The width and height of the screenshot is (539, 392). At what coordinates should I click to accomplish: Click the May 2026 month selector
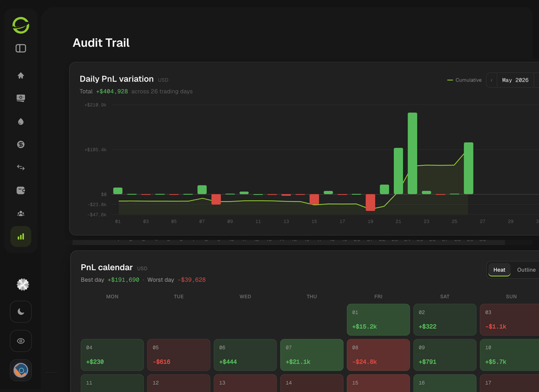tap(515, 80)
